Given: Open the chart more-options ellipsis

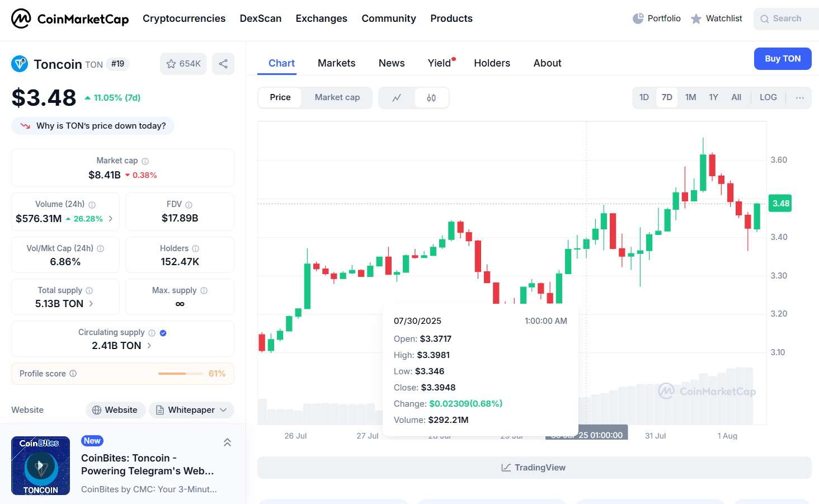Looking at the screenshot, I should click(x=800, y=97).
